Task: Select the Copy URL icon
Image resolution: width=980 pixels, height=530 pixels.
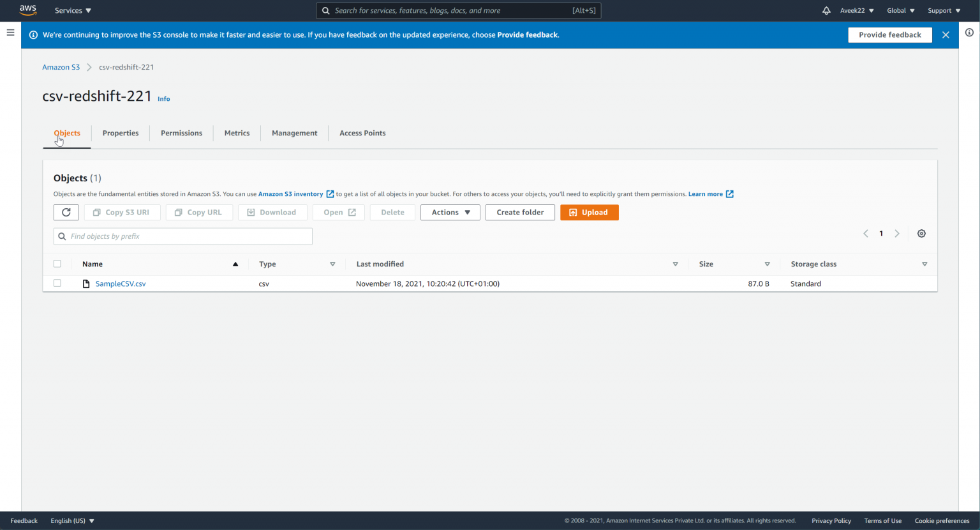Action: click(x=199, y=212)
